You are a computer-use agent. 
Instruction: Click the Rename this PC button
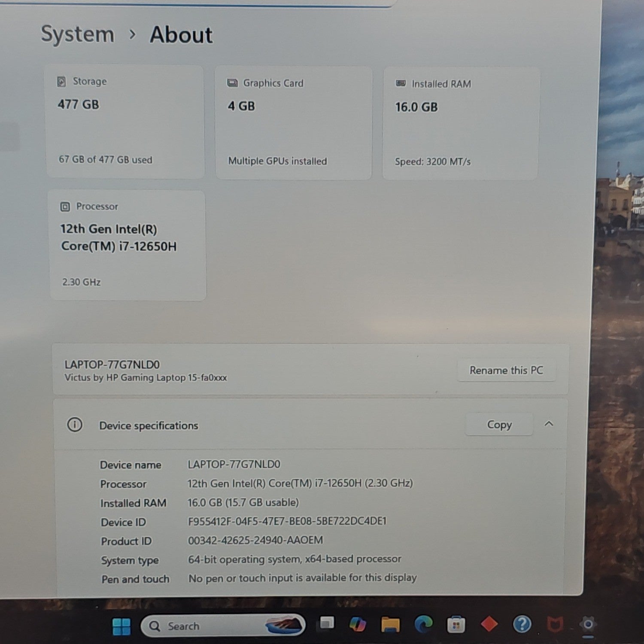(x=506, y=370)
